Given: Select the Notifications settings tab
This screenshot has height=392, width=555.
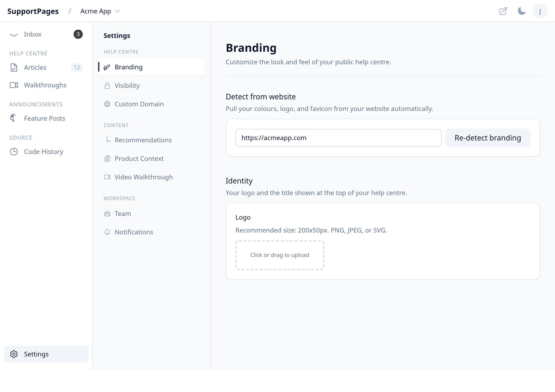Looking at the screenshot, I should point(151,232).
